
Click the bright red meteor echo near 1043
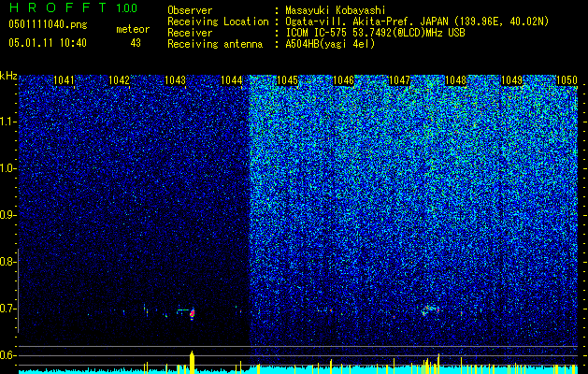192,313
